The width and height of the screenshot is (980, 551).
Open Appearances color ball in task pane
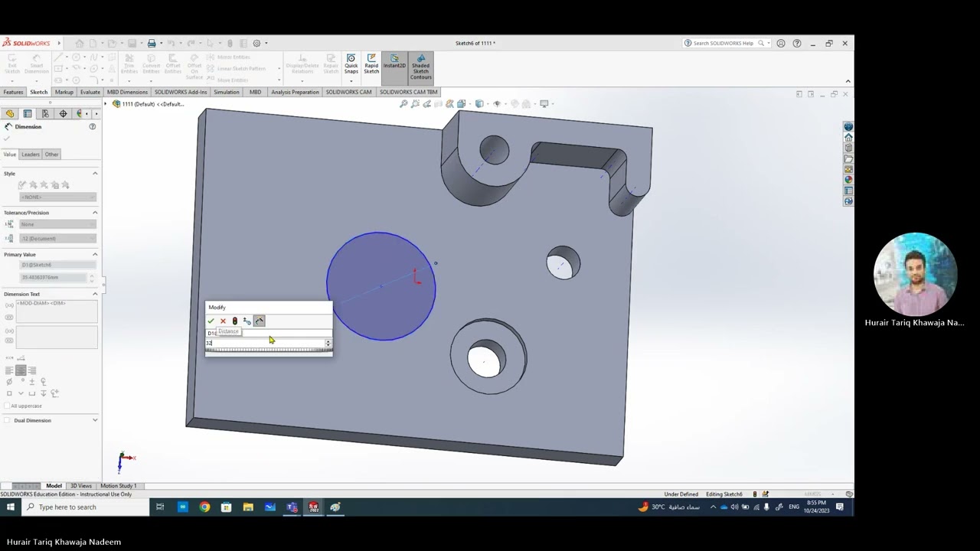pyautogui.click(x=848, y=180)
